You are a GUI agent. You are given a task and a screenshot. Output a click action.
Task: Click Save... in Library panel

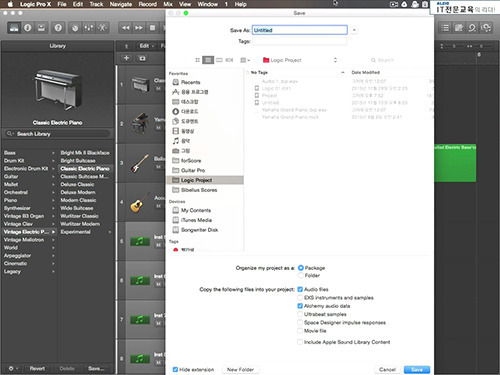tap(96, 368)
